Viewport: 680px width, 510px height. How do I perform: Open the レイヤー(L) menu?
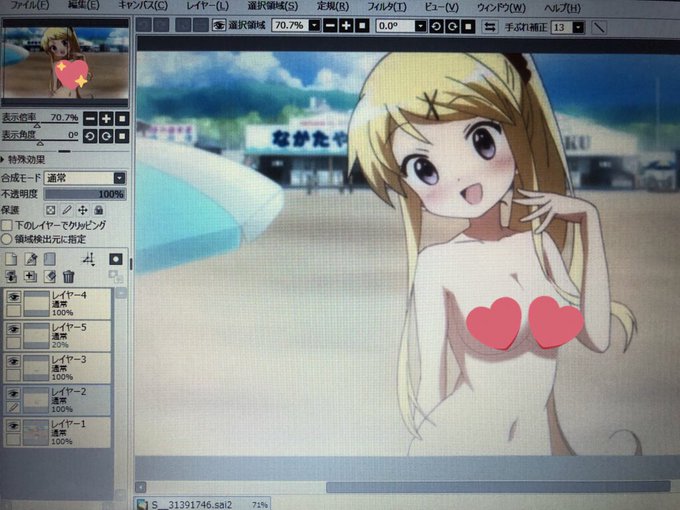click(207, 7)
